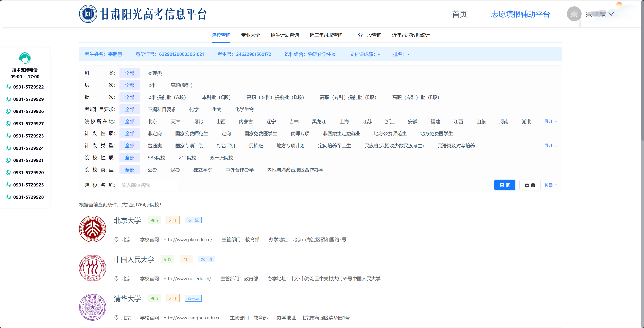Click phone icon beside 0931-5729922
644x328 pixels.
point(9,87)
